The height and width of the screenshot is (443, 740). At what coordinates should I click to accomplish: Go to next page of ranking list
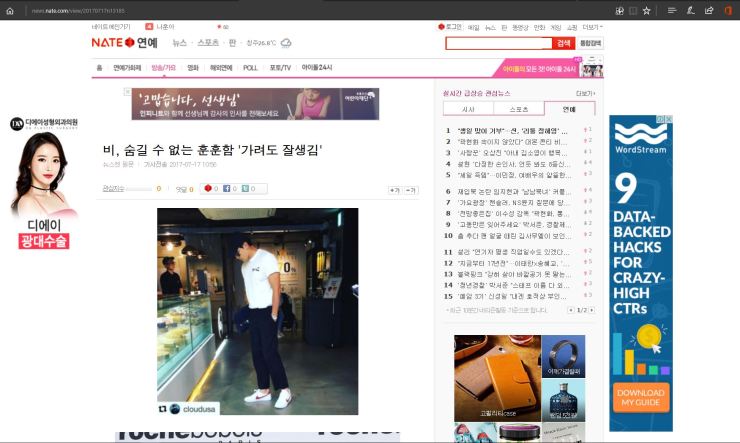click(x=590, y=310)
